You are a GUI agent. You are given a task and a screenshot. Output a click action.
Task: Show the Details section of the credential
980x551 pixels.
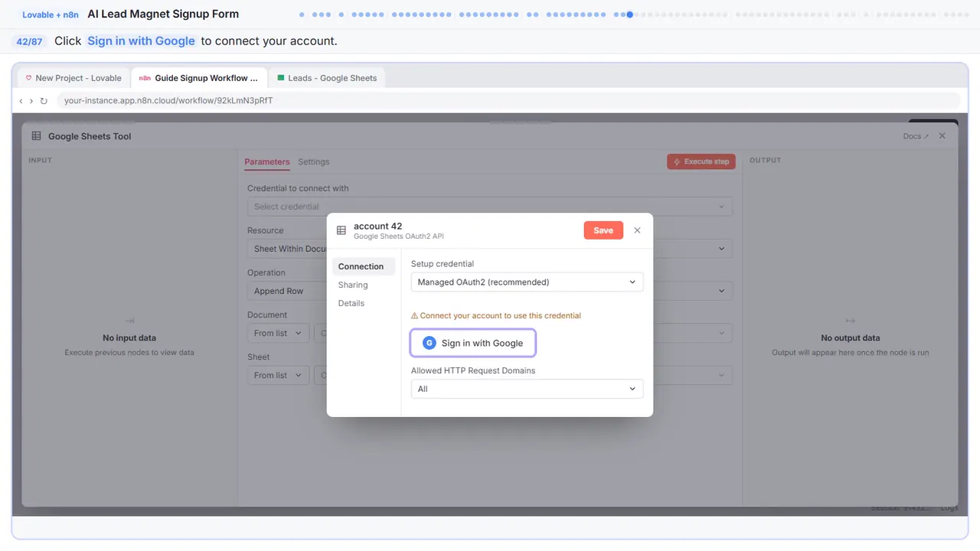click(x=351, y=303)
